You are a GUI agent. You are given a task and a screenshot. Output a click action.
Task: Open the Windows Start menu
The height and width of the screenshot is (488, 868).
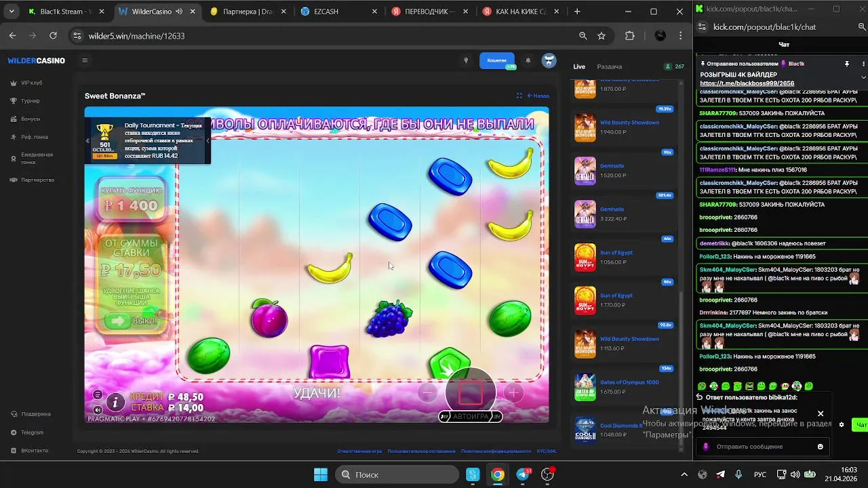coord(320,474)
